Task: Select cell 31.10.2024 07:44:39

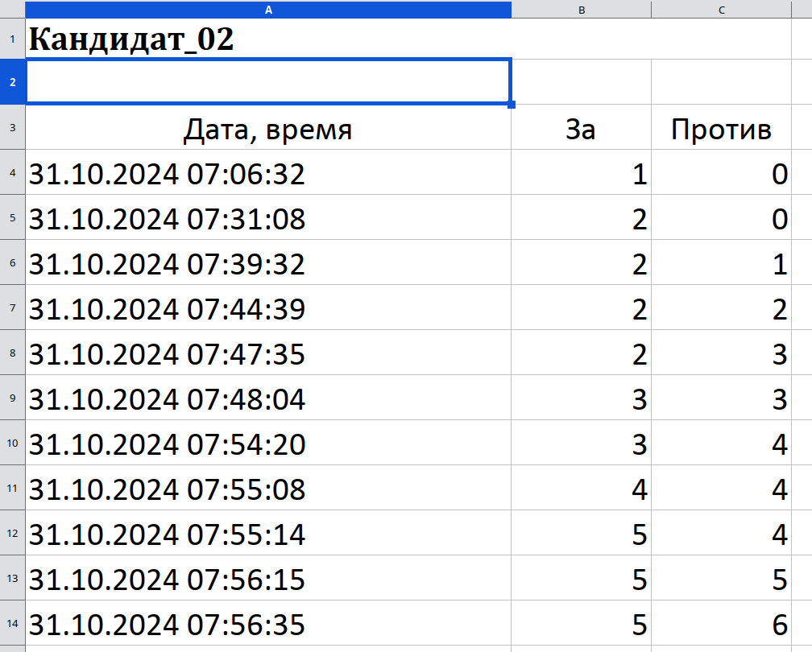Action: pyautogui.click(x=268, y=307)
